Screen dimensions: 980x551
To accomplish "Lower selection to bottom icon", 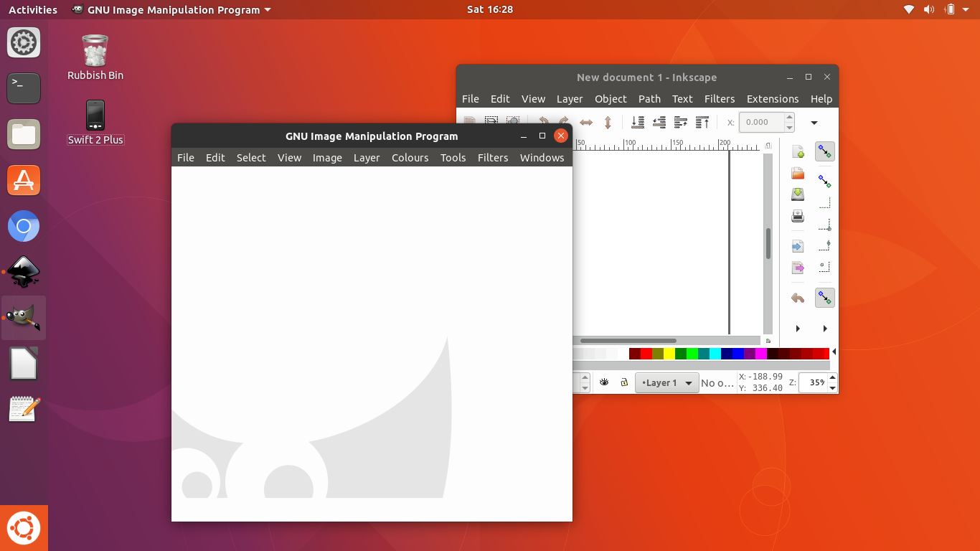I will (637, 123).
